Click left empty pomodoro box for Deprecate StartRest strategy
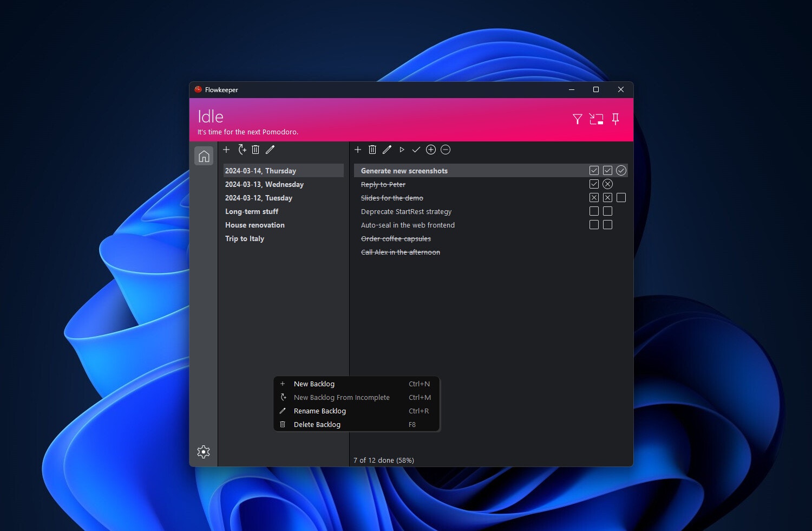 coord(594,211)
